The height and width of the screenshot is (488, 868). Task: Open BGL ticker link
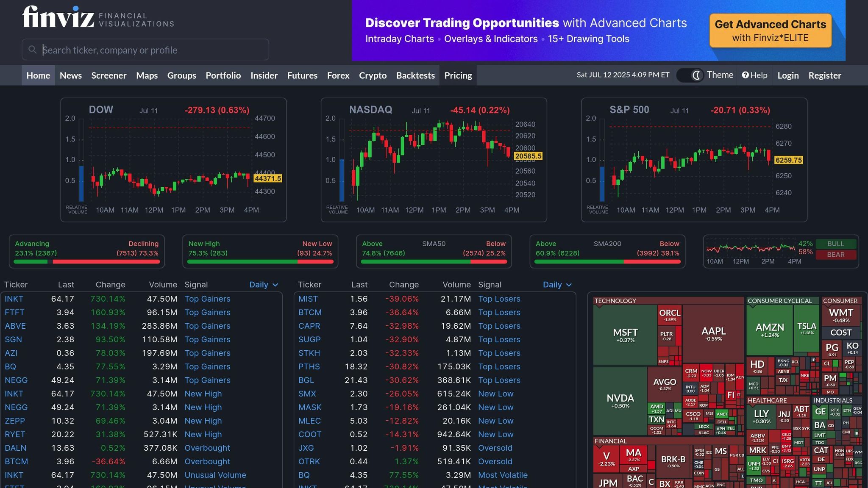[306, 380]
